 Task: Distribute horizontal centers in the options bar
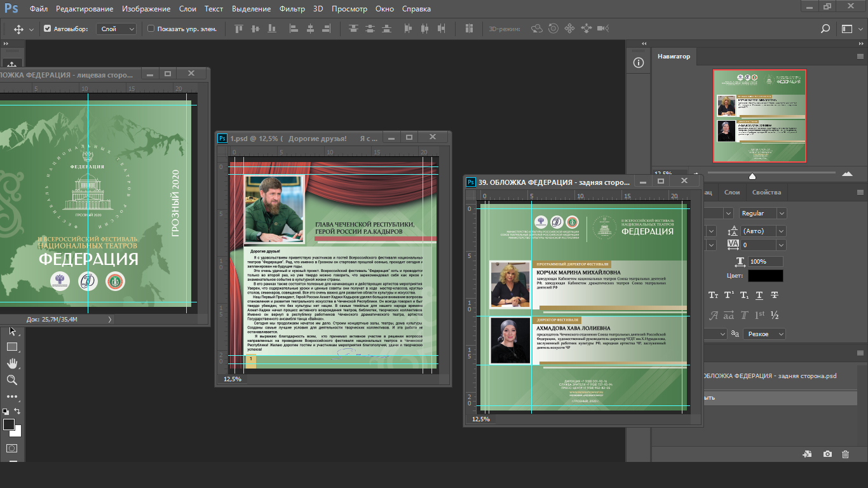click(425, 29)
